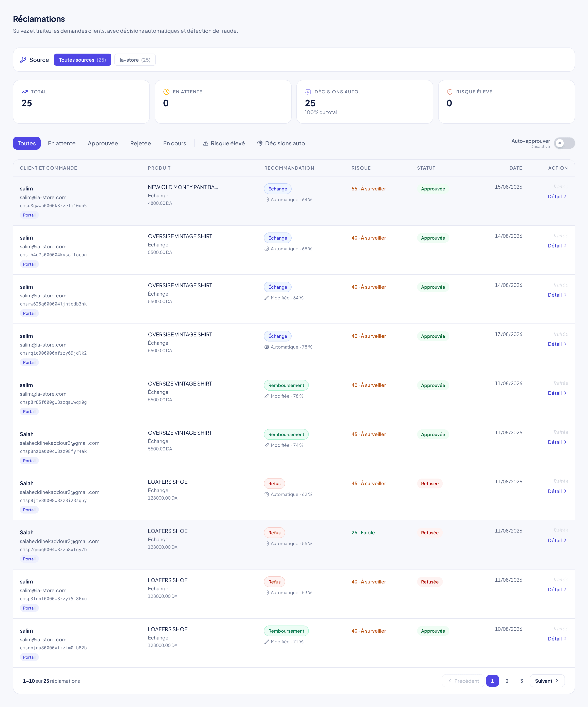Image resolution: width=588 pixels, height=707 pixels.
Task: Select the Toutes tab
Action: 27,143
